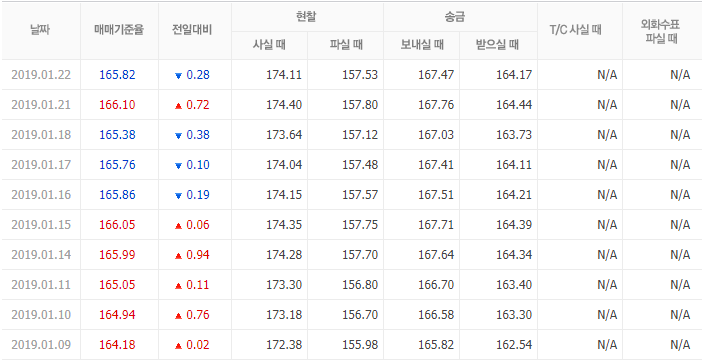Viewport: 702px width, 361px height.
Task: Click the 매매기준율 value 165.76
Action: point(117,165)
